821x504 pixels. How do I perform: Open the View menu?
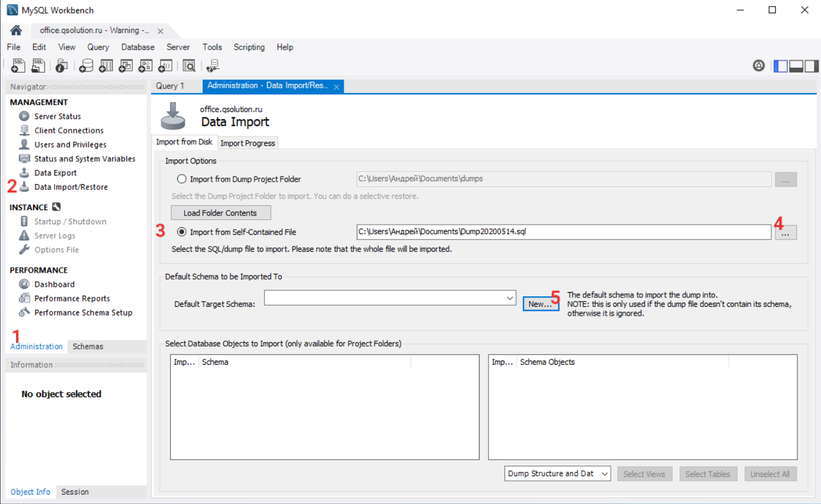67,47
